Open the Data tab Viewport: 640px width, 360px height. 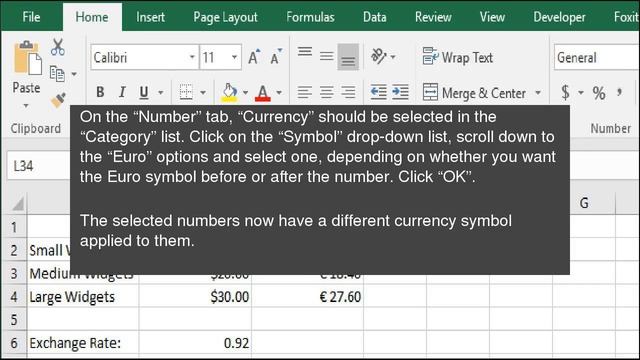[374, 17]
